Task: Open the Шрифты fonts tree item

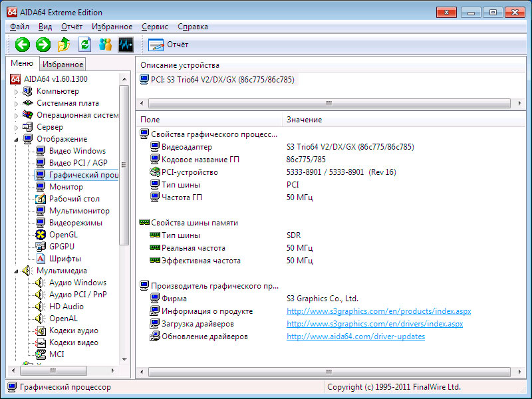Action: coord(65,259)
